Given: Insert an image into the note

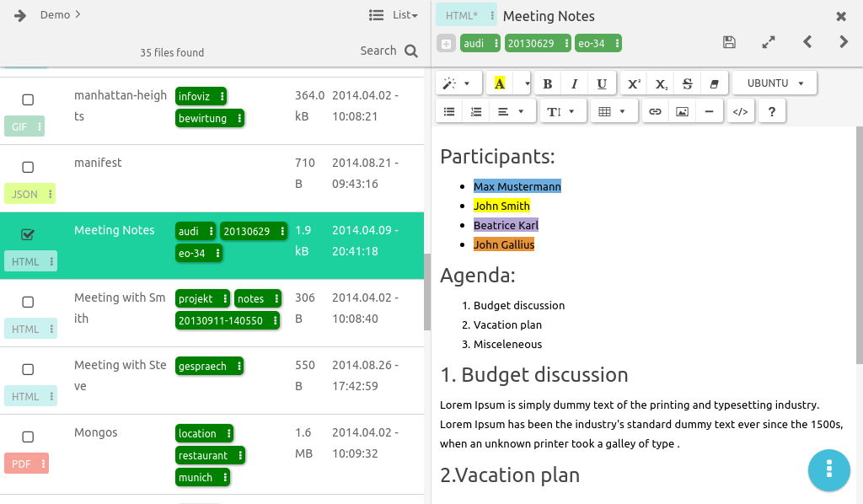Looking at the screenshot, I should tap(682, 110).
